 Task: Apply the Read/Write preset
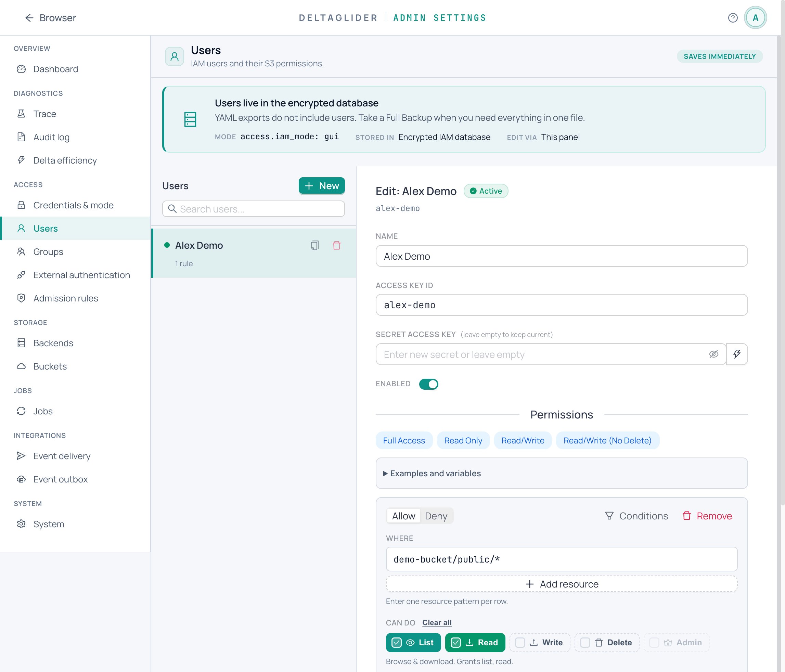click(x=523, y=441)
